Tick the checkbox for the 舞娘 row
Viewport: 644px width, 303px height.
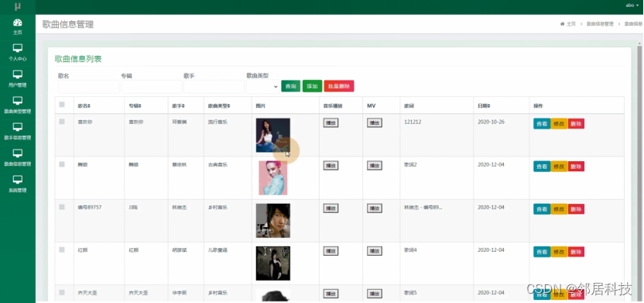coord(62,164)
